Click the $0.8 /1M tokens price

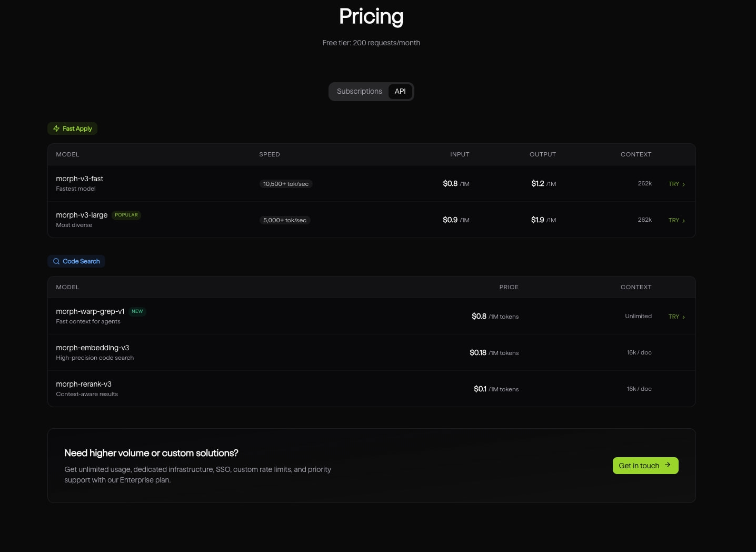pos(495,316)
